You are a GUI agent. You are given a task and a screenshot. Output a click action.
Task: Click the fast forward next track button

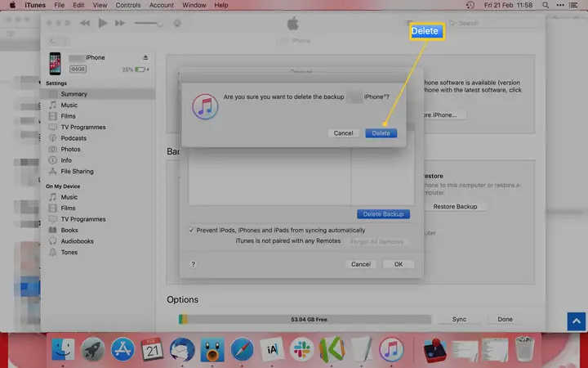coord(119,23)
